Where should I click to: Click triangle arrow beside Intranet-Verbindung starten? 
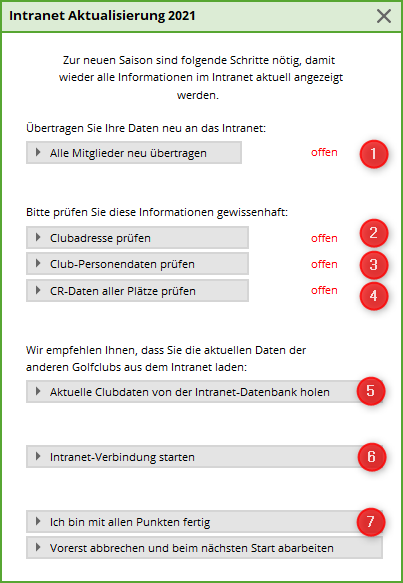pos(38,456)
